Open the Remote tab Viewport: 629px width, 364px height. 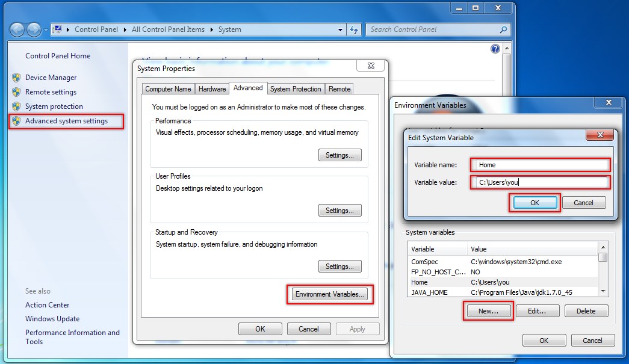pyautogui.click(x=339, y=89)
